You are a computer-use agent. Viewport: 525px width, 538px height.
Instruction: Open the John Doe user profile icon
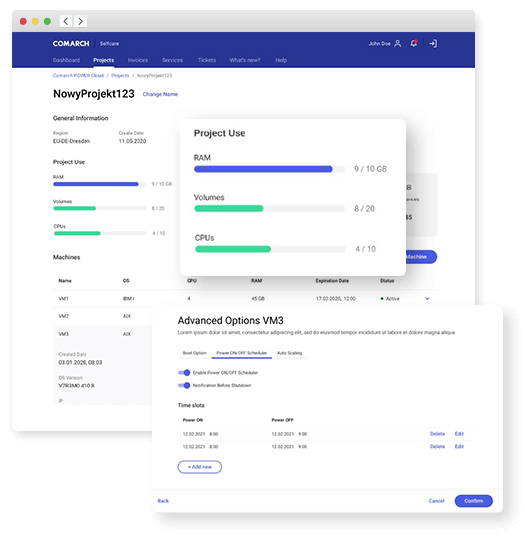coord(397,44)
